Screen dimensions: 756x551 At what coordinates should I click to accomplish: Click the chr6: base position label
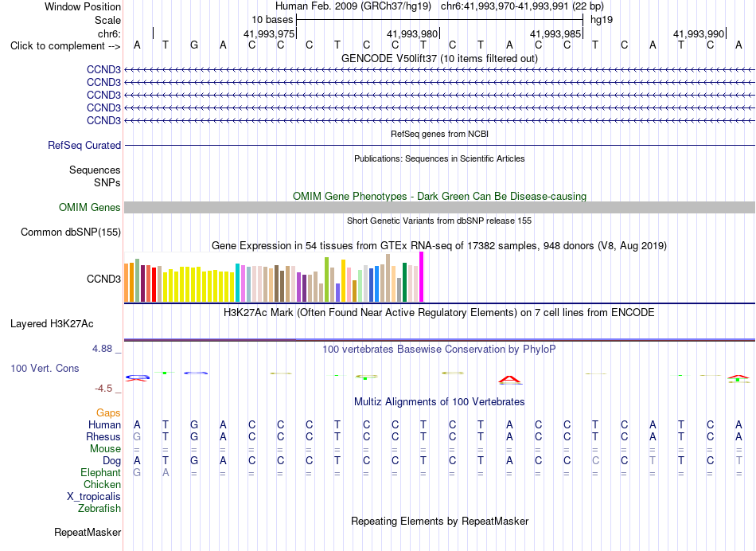(x=110, y=33)
